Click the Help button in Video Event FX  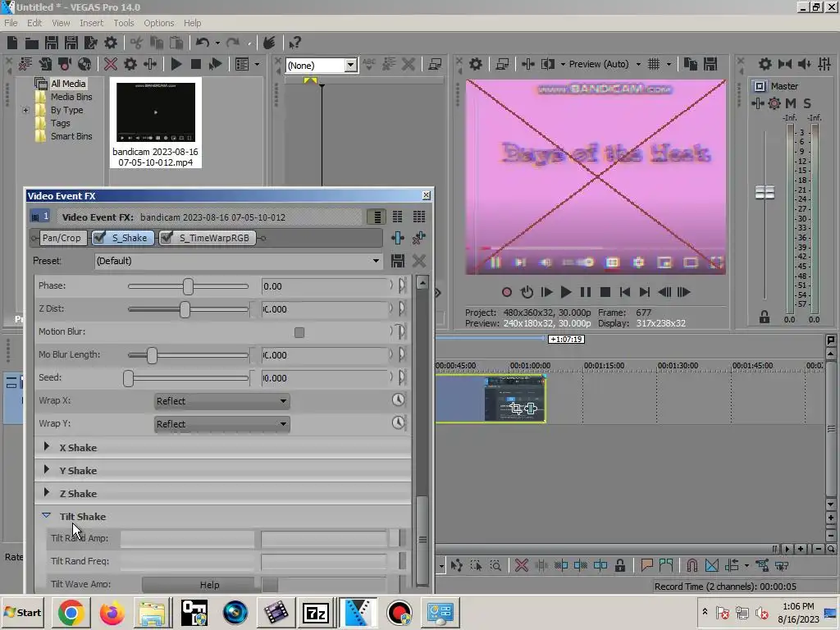click(x=209, y=584)
